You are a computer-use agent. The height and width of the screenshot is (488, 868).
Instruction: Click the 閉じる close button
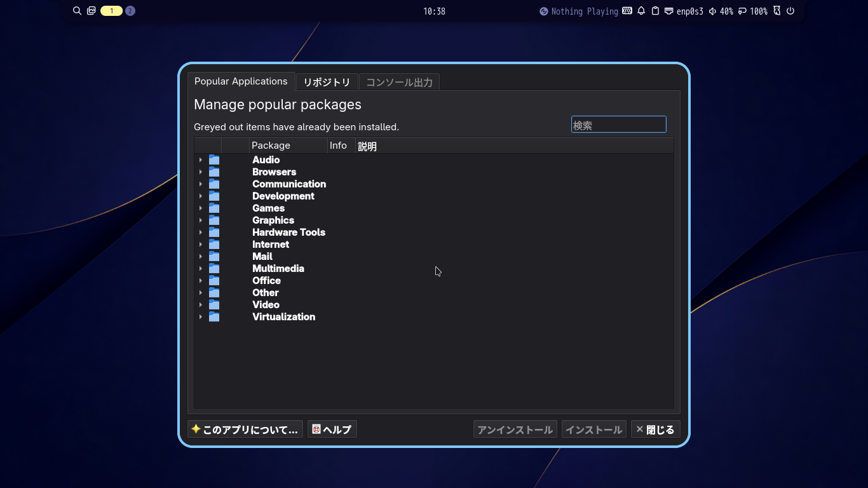[656, 430]
